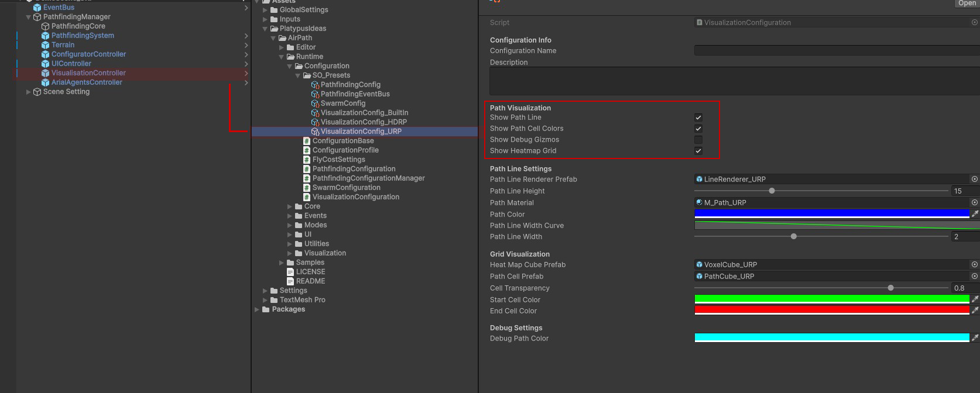Select the PathfindingSystem object in hierarchy
Image resolution: width=980 pixels, height=393 pixels.
[x=83, y=36]
